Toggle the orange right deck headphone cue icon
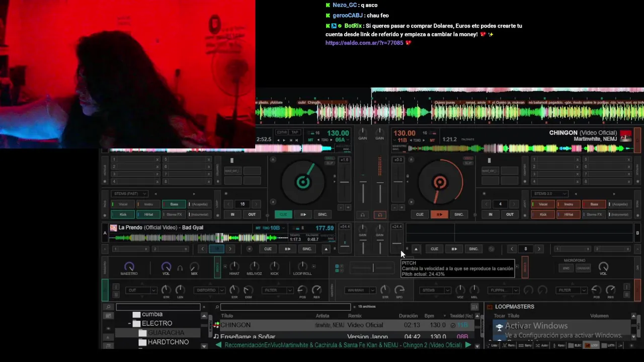The image size is (644, 362). (380, 215)
